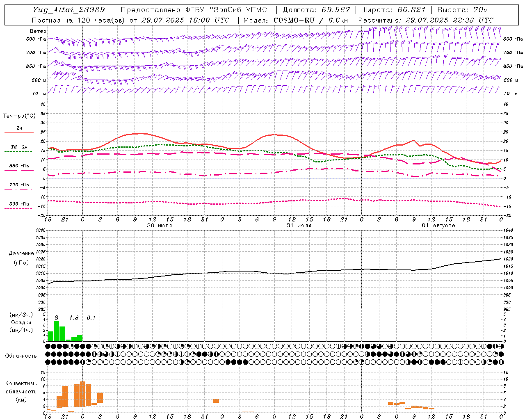
Task: Click the left 10 м wind level label
Action: click(x=39, y=94)
